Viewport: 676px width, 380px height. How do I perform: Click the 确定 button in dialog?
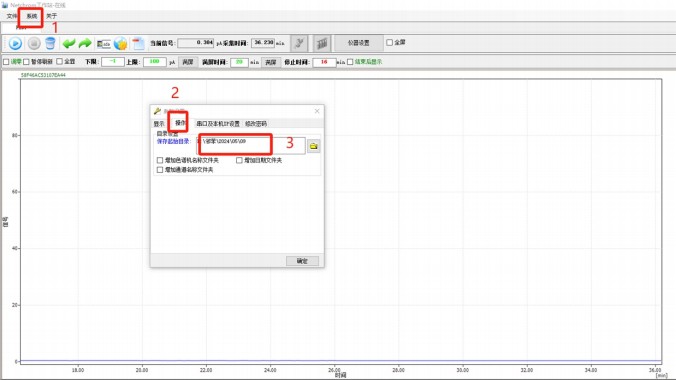click(x=302, y=261)
